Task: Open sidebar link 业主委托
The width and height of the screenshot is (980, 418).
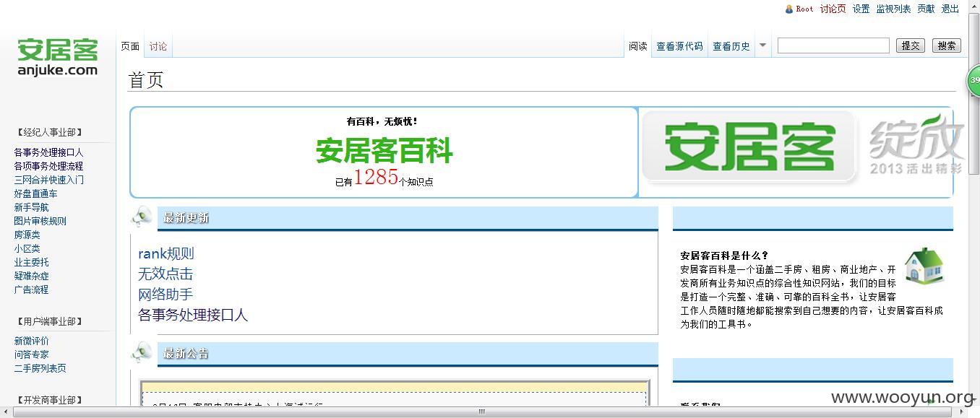Action: pos(31,262)
